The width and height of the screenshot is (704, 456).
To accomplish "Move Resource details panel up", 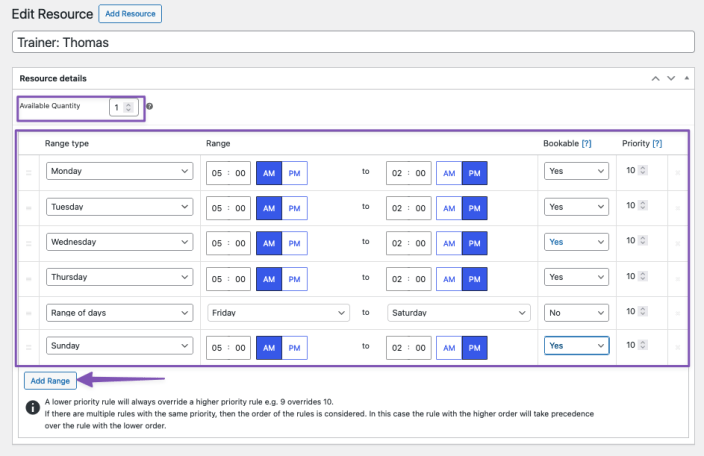I will (x=656, y=79).
